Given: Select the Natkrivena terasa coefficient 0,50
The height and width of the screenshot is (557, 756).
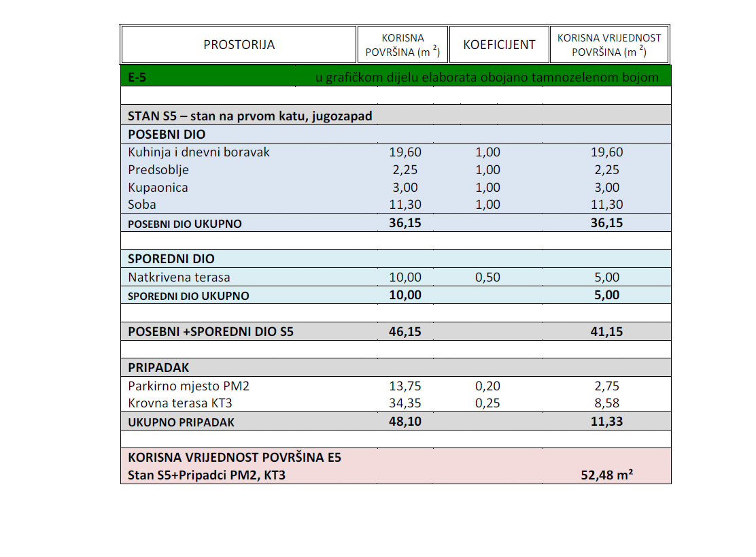Looking at the screenshot, I should pos(487,277).
